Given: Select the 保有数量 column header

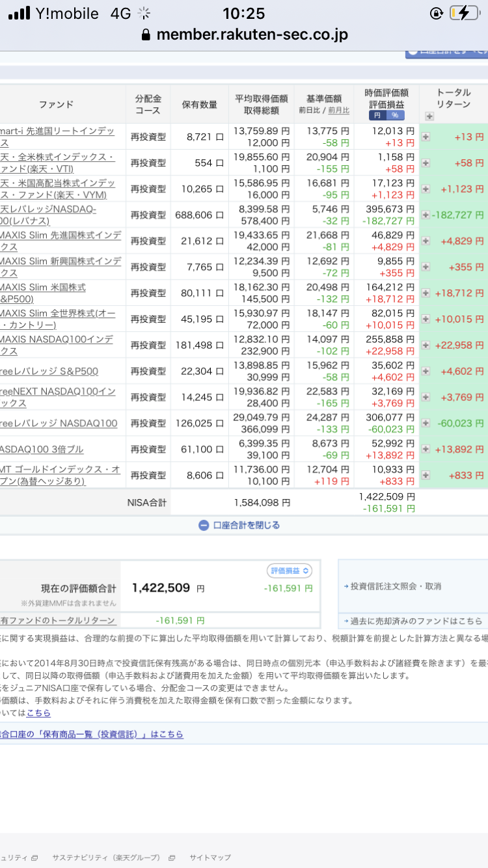Looking at the screenshot, I should tap(199, 104).
